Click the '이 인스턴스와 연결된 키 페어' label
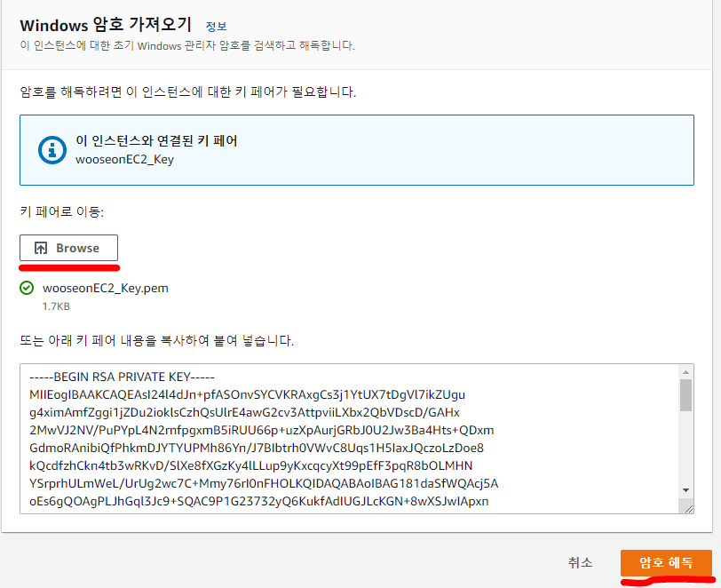The image size is (721, 588). click(x=157, y=141)
